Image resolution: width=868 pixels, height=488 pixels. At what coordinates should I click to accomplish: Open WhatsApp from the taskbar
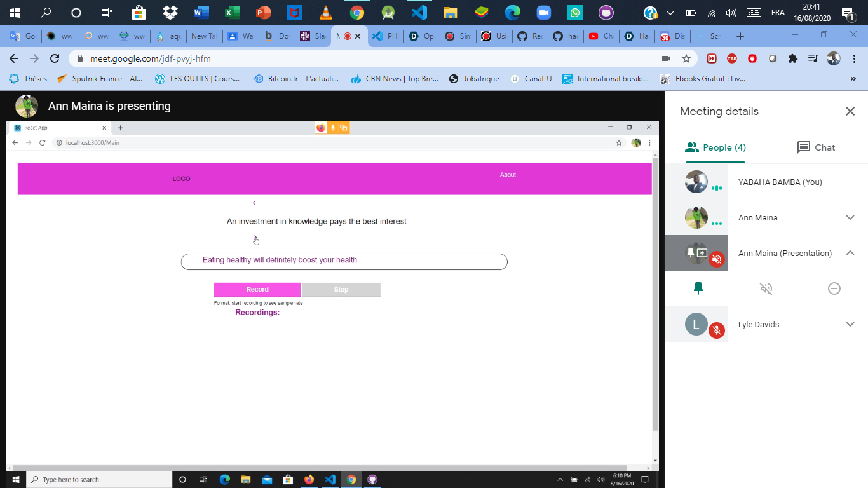[x=574, y=12]
